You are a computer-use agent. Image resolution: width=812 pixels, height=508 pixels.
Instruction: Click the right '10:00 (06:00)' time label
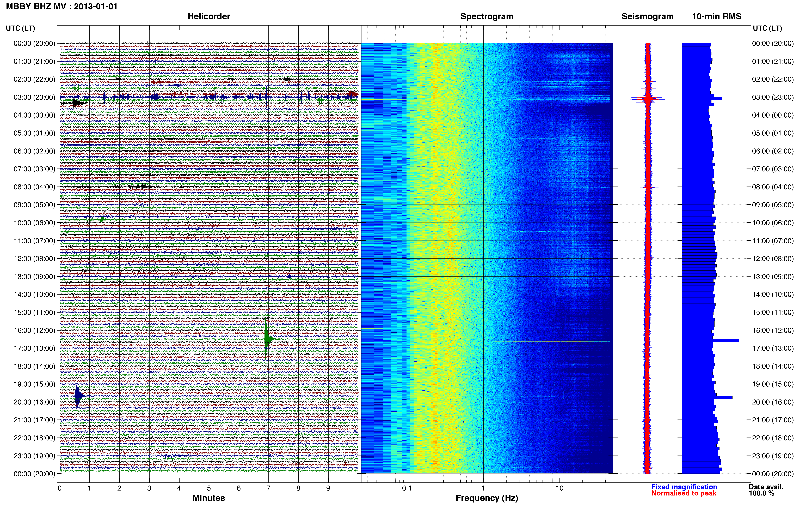773,223
